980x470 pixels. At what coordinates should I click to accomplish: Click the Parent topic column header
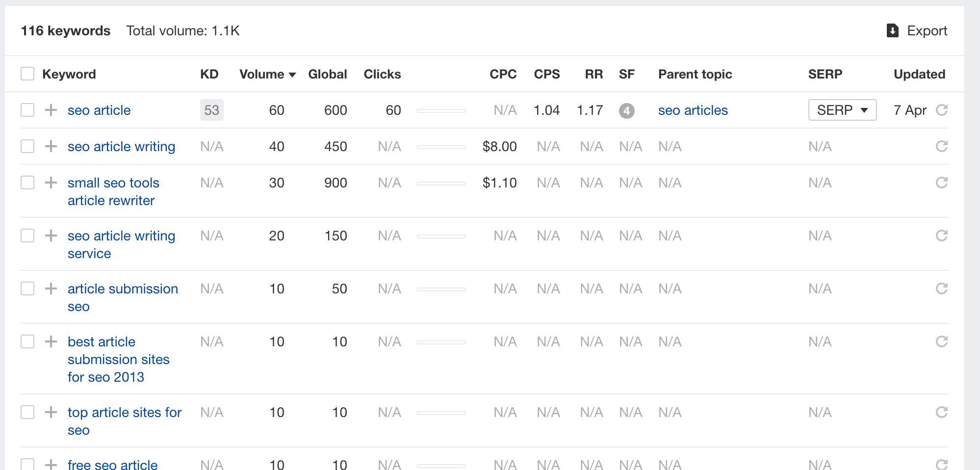[695, 74]
